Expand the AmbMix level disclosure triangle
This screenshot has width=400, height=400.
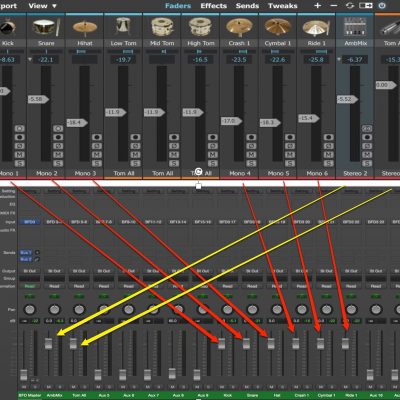click(x=339, y=60)
